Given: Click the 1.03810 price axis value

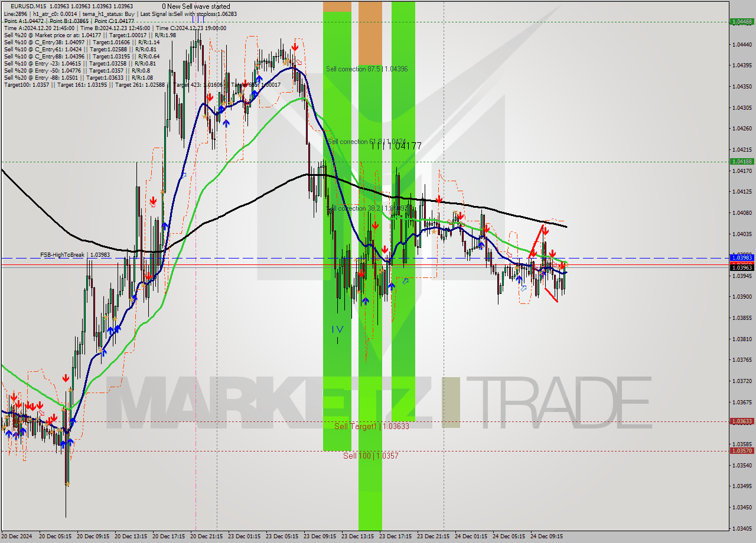Looking at the screenshot, I should [742, 339].
